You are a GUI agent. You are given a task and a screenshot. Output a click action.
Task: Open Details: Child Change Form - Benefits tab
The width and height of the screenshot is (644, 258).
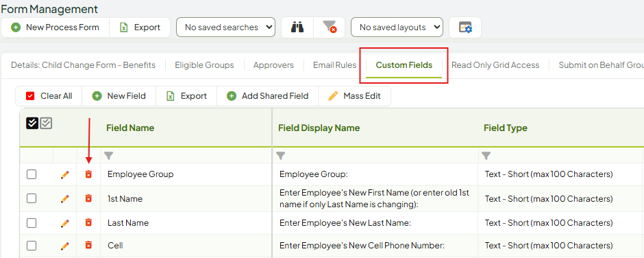point(84,65)
